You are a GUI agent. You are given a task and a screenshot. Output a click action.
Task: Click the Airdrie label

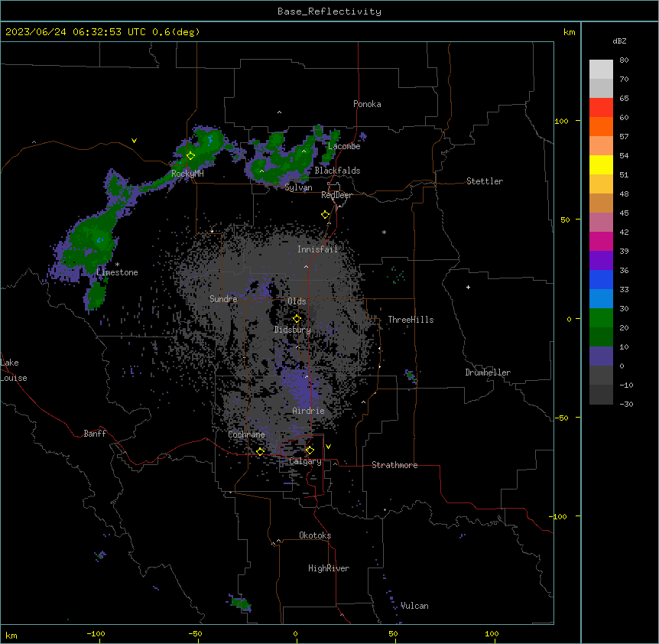pyautogui.click(x=309, y=411)
